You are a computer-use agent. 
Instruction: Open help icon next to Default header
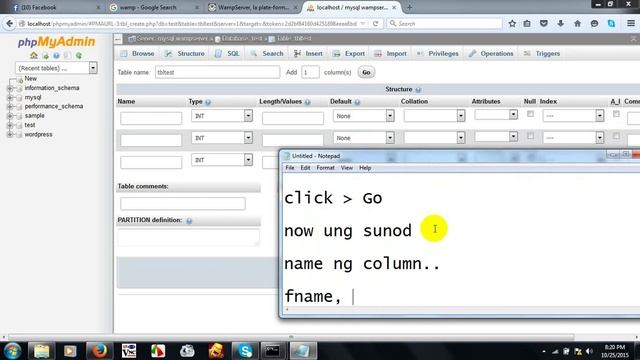(357, 102)
